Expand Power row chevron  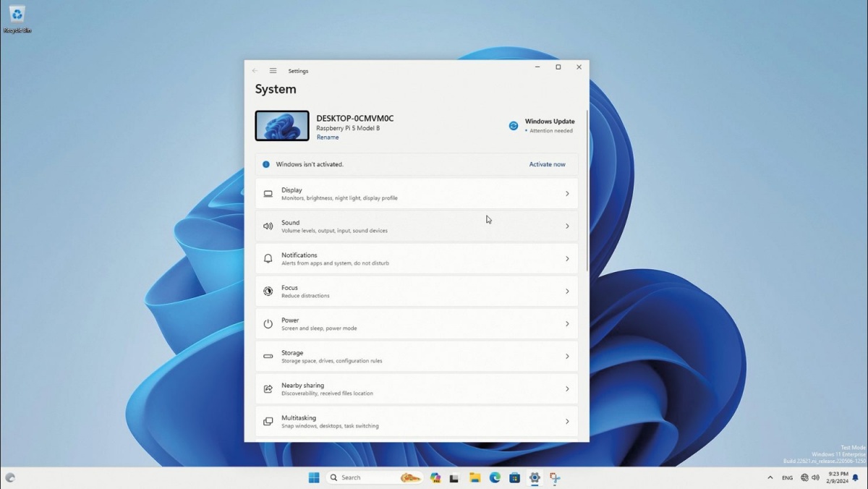click(567, 324)
